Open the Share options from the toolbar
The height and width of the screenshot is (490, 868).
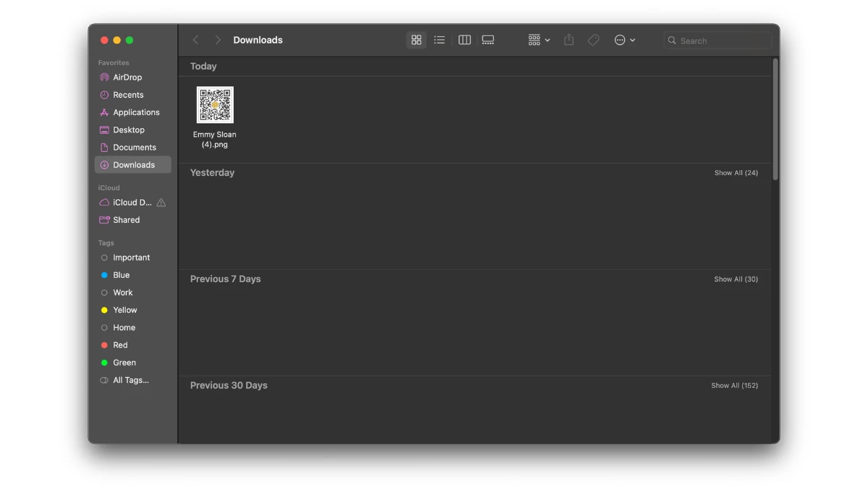tap(569, 40)
